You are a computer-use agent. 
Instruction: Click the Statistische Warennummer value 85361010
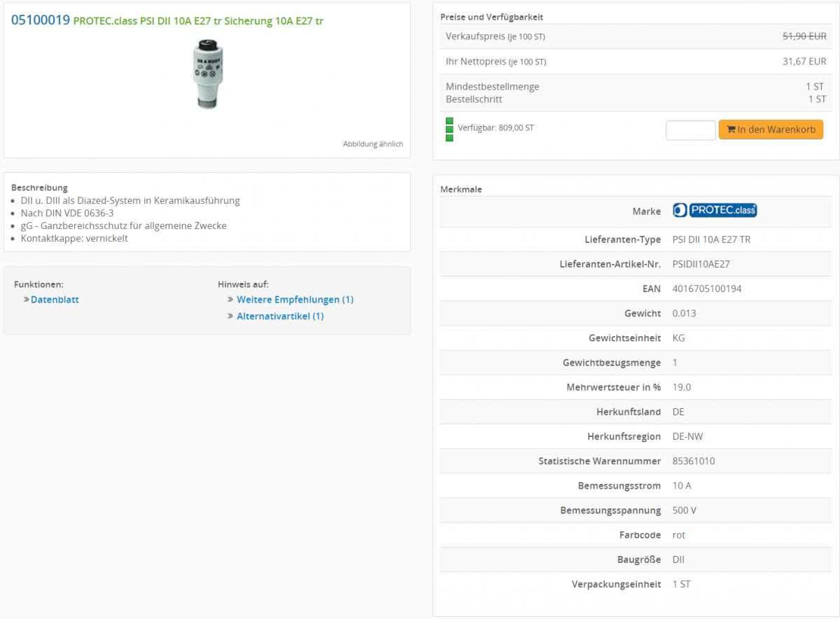coord(693,461)
